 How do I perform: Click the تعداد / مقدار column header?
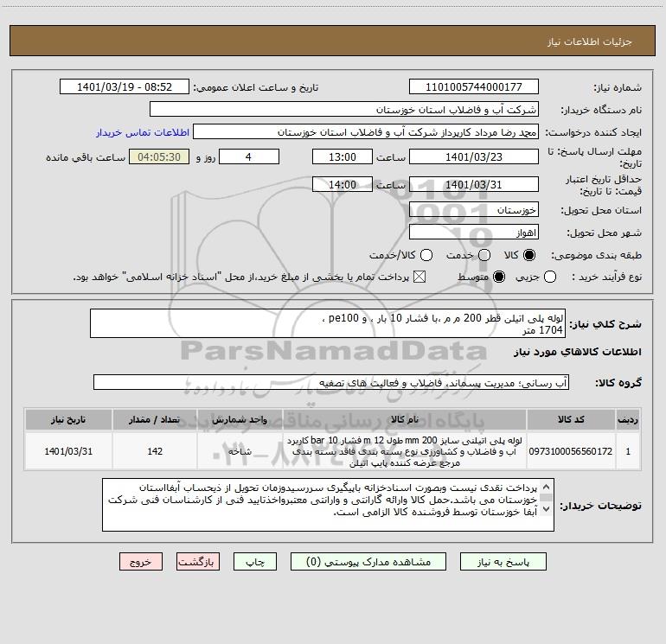click(155, 419)
